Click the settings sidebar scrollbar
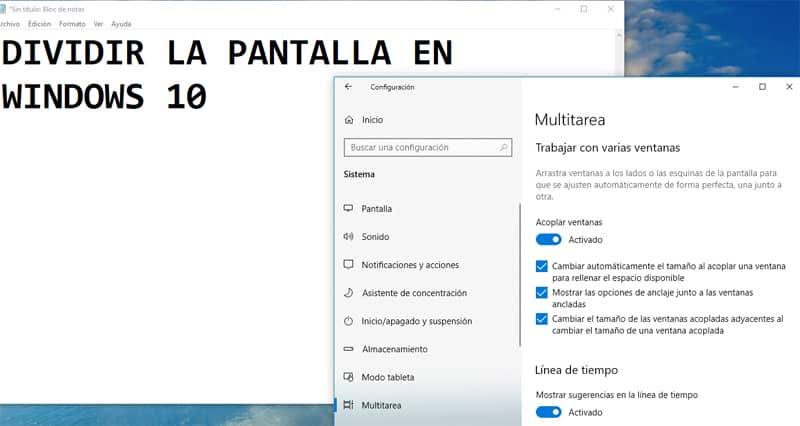The width and height of the screenshot is (800, 426). [x=519, y=275]
